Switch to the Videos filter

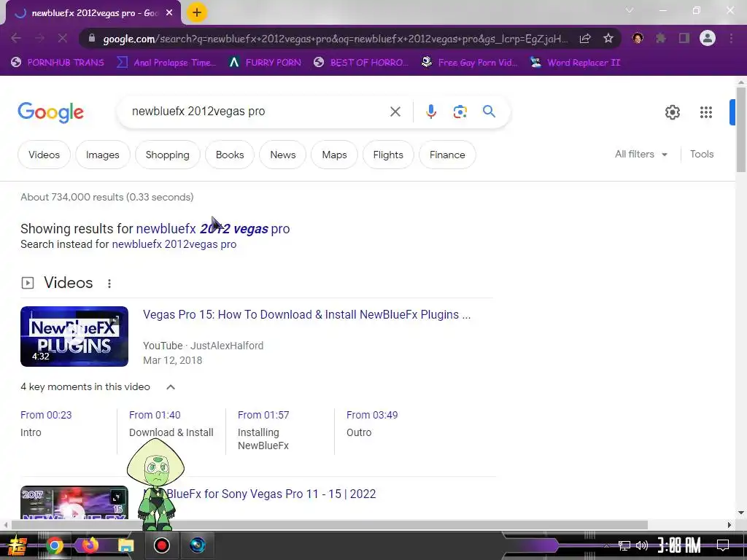pyautogui.click(x=44, y=155)
